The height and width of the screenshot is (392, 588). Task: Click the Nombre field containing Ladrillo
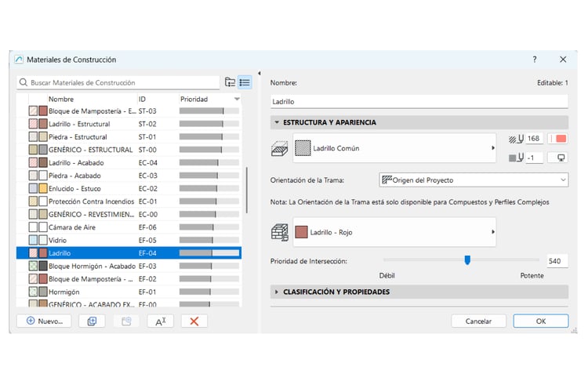tap(419, 102)
